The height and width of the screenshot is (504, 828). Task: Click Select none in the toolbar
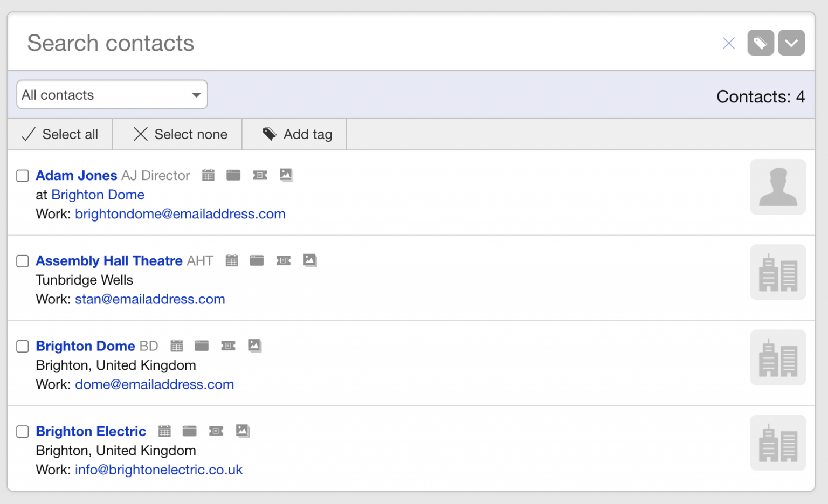[x=177, y=134]
